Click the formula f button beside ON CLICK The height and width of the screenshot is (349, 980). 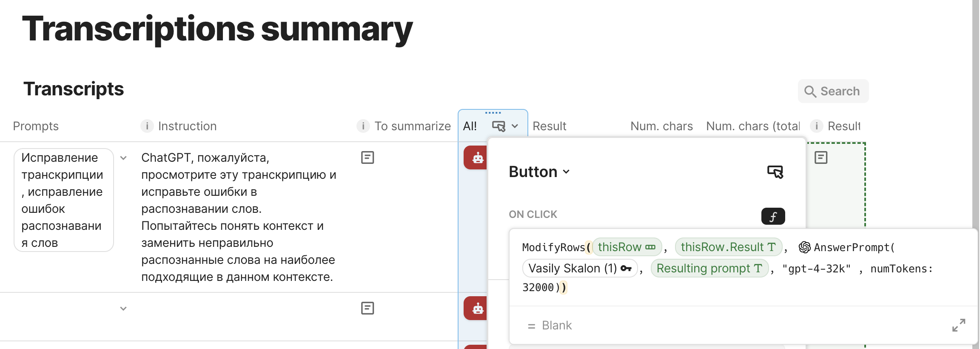click(x=773, y=216)
